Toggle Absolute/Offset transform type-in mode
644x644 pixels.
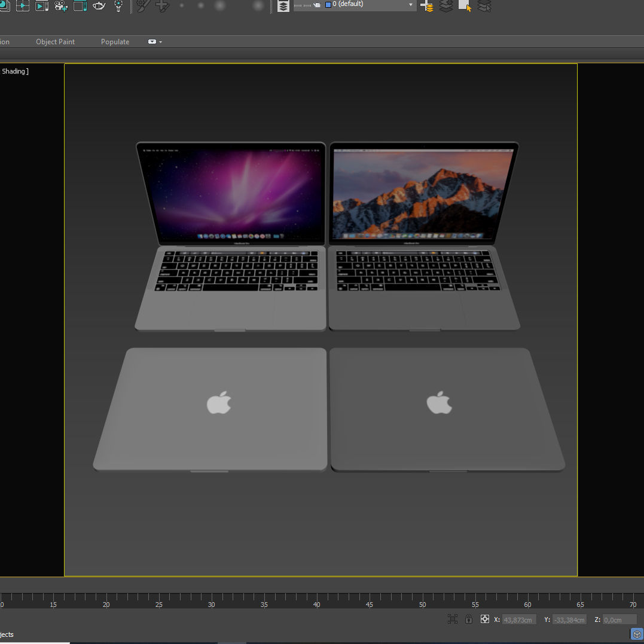click(x=484, y=619)
